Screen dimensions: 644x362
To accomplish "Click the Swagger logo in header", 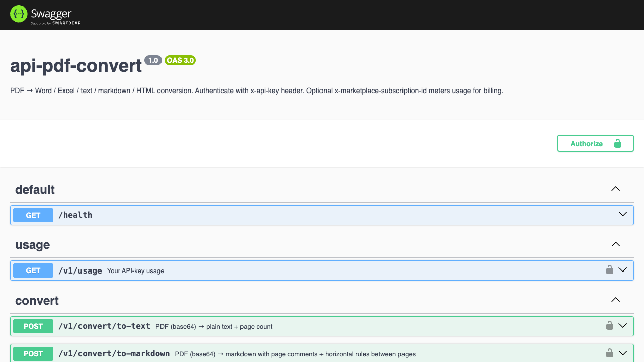I will (45, 15).
